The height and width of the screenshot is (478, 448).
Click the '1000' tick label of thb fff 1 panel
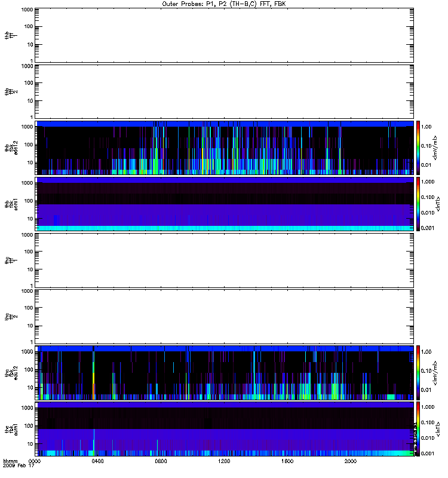27,10
